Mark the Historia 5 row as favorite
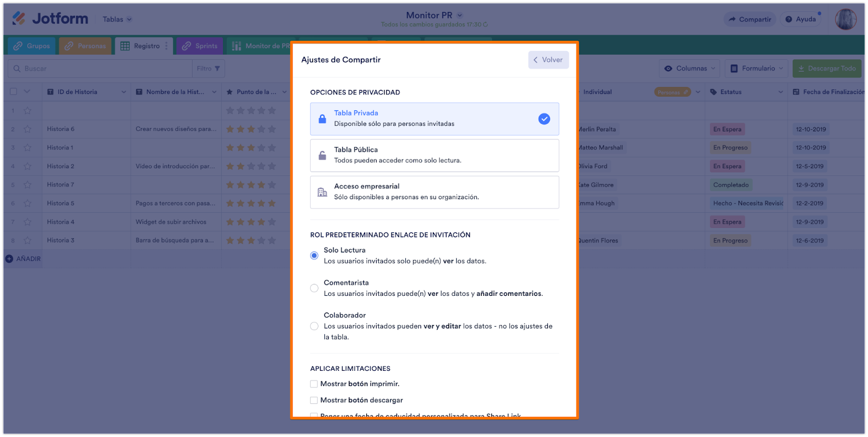868x437 pixels. pos(28,203)
